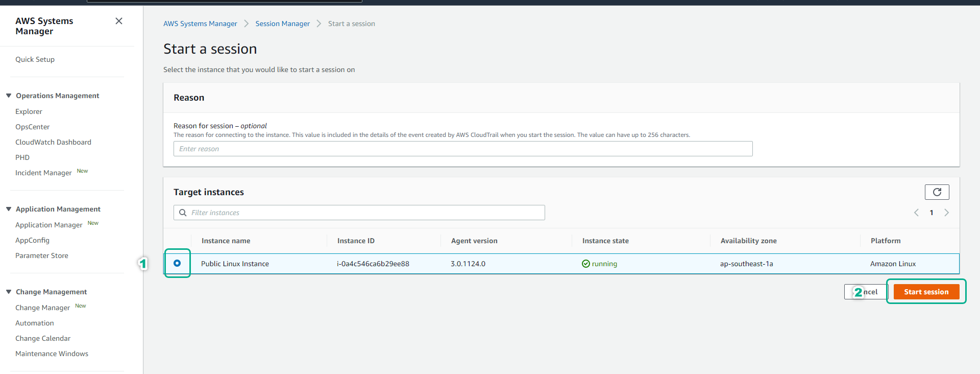Open Session Manager breadcrumb link
This screenshot has width=980, height=374.
(x=282, y=24)
